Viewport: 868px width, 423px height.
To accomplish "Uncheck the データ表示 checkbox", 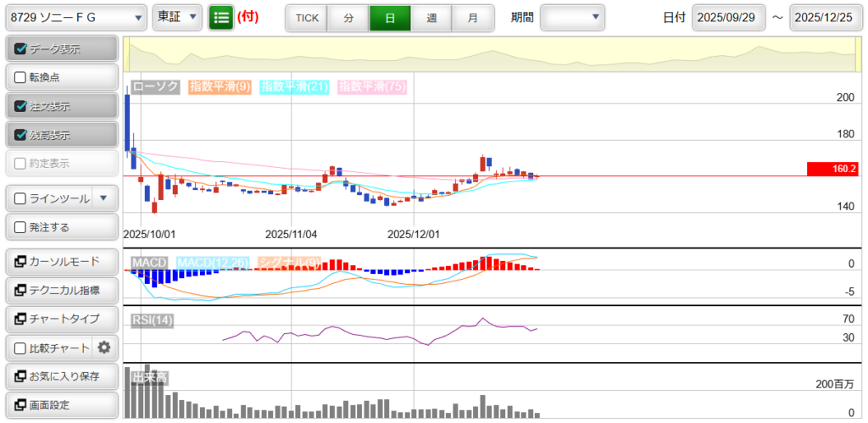I will [21, 49].
